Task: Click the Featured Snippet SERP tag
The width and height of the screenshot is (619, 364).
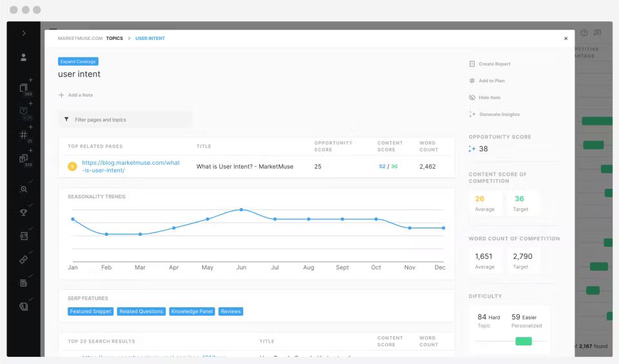Action: coord(90,312)
